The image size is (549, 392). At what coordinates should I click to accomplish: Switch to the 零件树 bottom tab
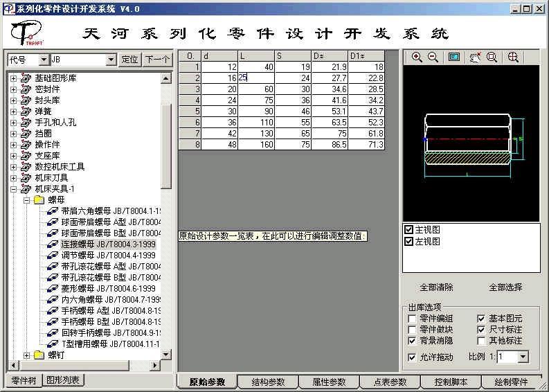click(x=24, y=380)
